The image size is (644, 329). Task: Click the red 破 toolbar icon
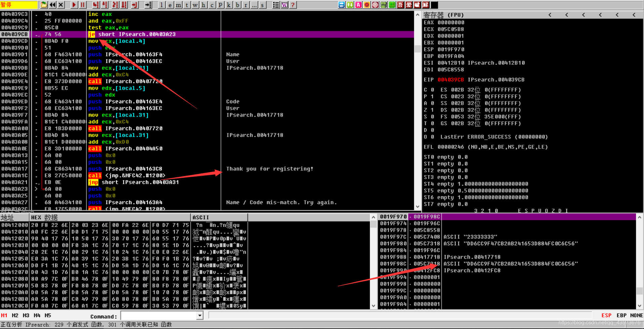tap(417, 5)
